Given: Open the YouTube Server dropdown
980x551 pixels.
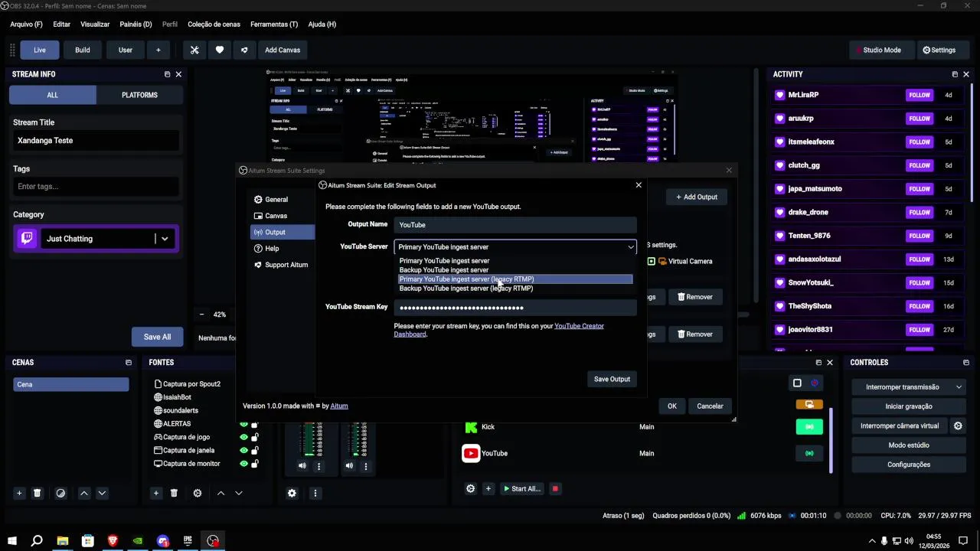Looking at the screenshot, I should point(515,246).
